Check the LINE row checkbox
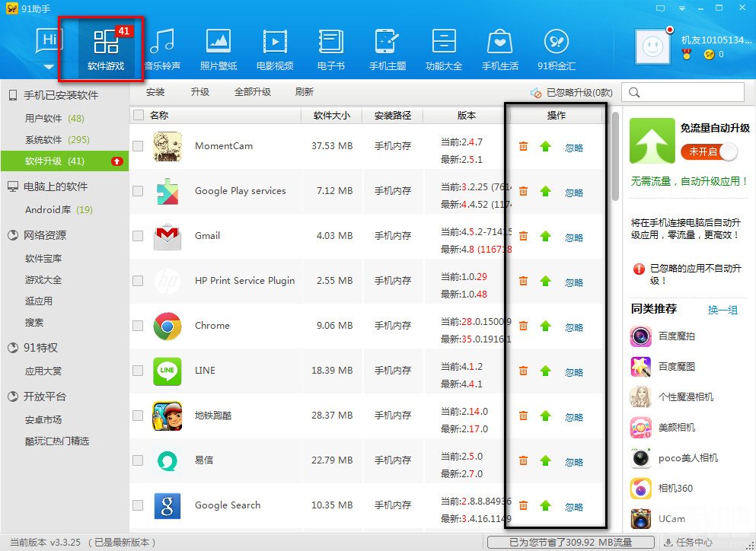The image size is (756, 551). 138,370
